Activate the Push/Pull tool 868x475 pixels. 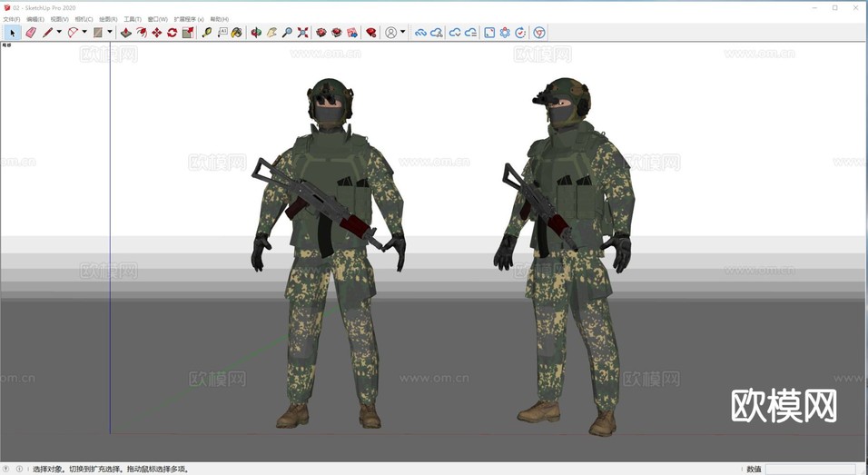pos(126,33)
